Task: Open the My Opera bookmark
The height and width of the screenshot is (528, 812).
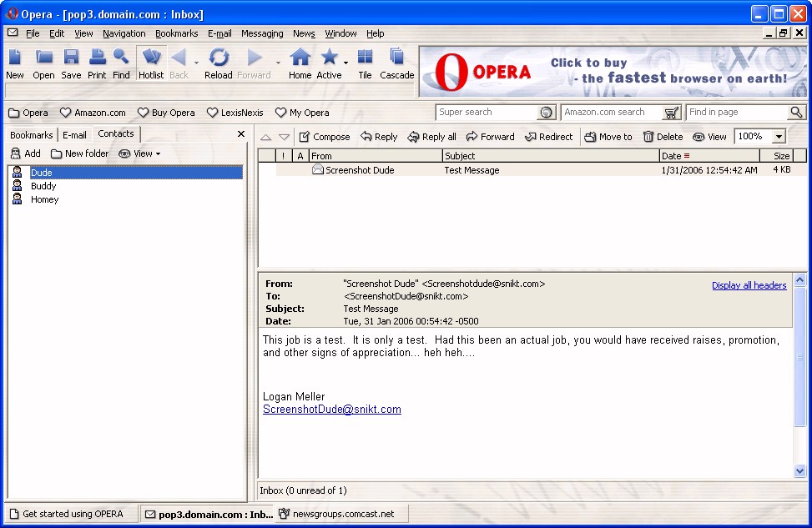Action: click(x=302, y=113)
